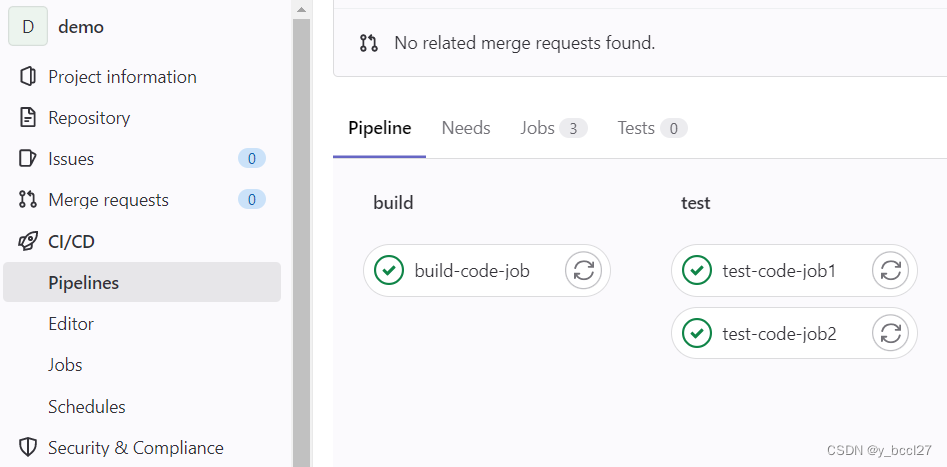
Task: Open the Schedules page
Action: coord(87,407)
